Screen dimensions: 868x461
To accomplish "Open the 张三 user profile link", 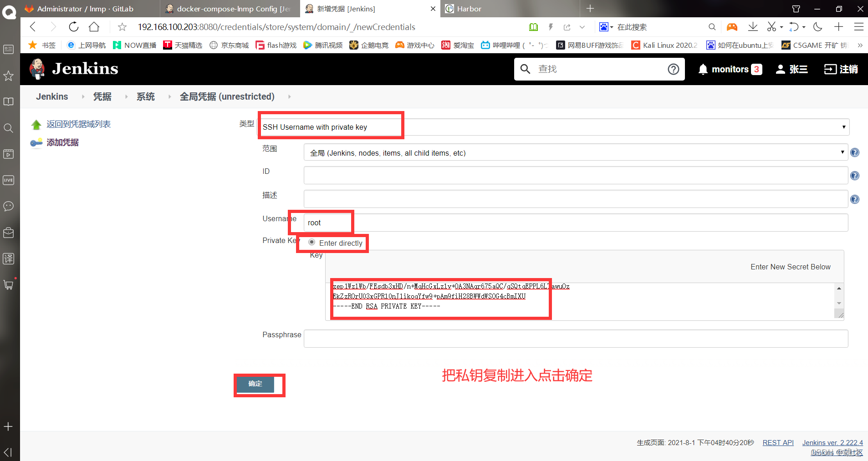I will point(791,69).
